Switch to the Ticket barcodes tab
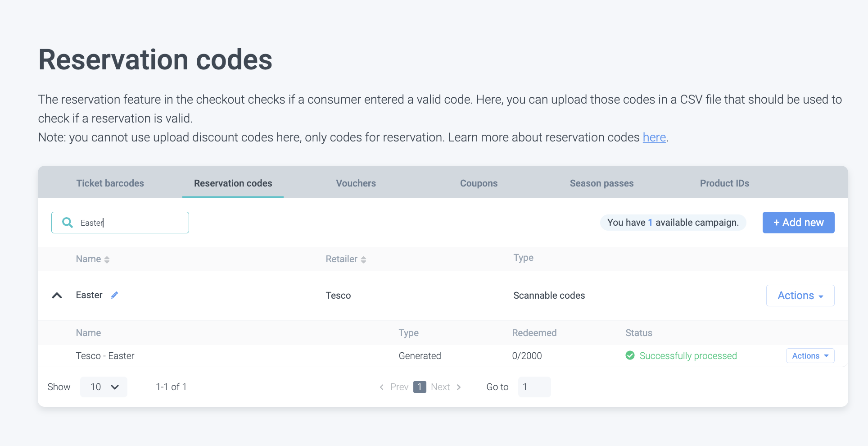 110,183
